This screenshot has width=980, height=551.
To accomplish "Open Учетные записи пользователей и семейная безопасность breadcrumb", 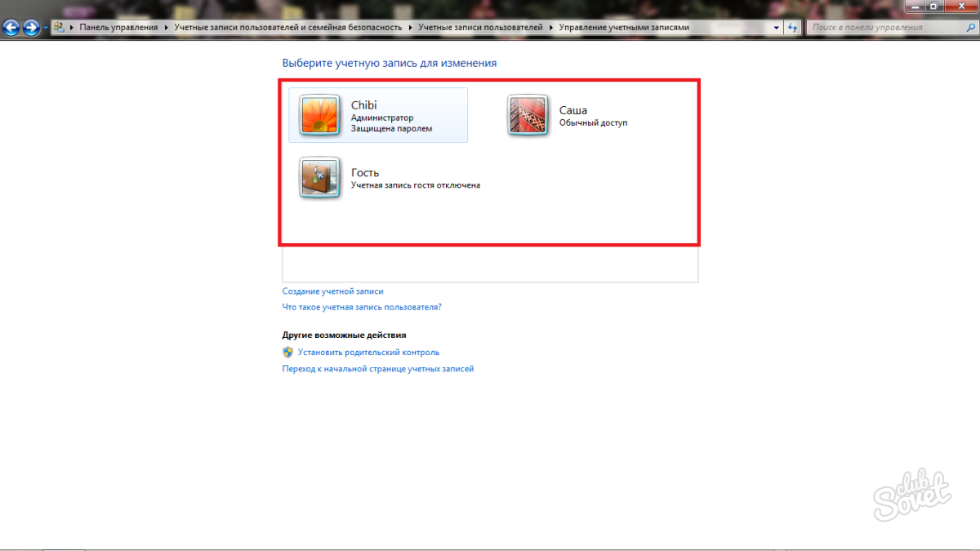I will (x=287, y=27).
